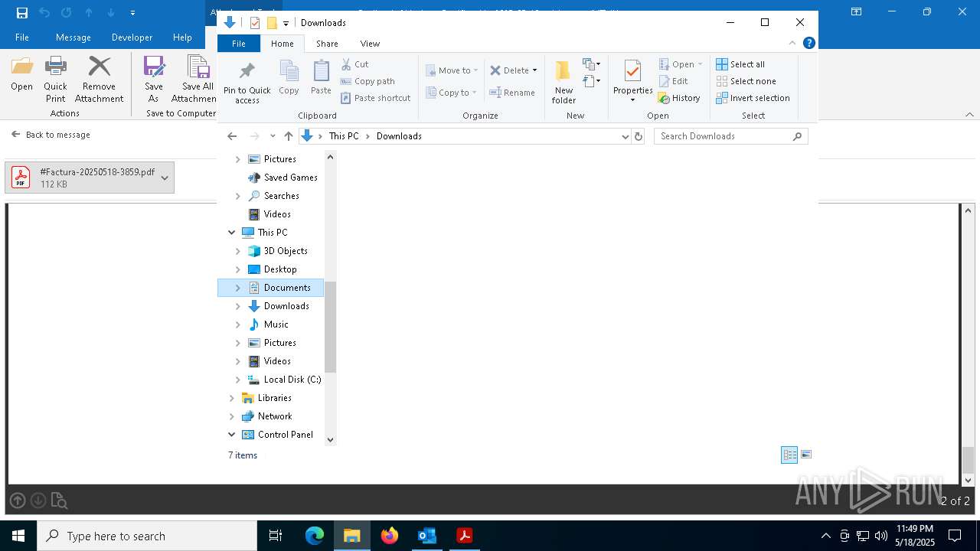The width and height of the screenshot is (980, 551).
Task: Click Back to message link
Action: coord(51,135)
